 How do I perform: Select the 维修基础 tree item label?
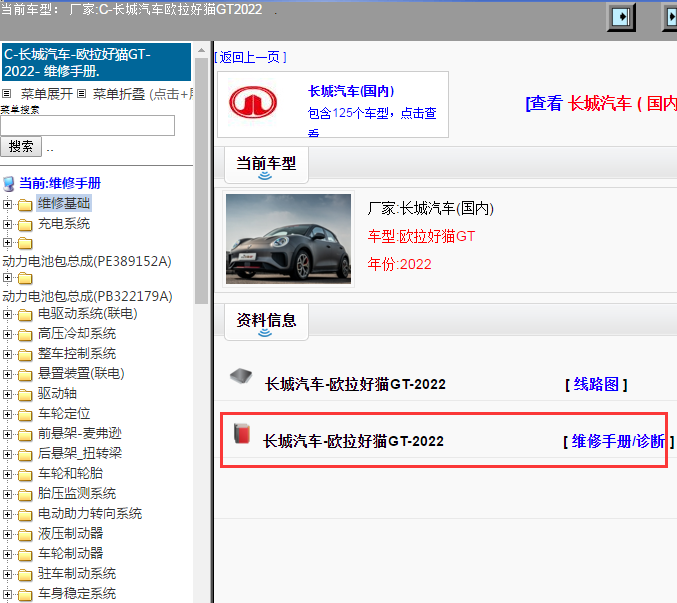pyautogui.click(x=64, y=203)
